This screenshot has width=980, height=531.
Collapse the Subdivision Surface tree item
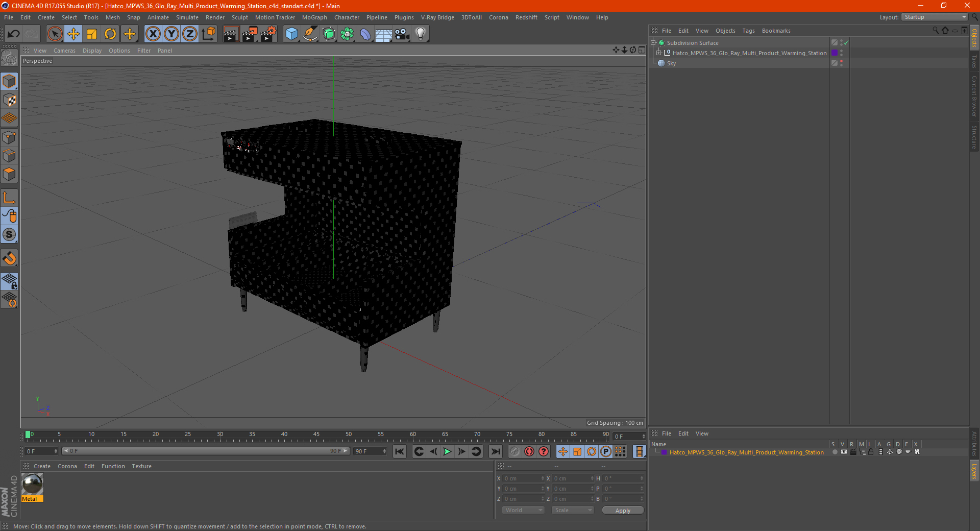tap(653, 42)
